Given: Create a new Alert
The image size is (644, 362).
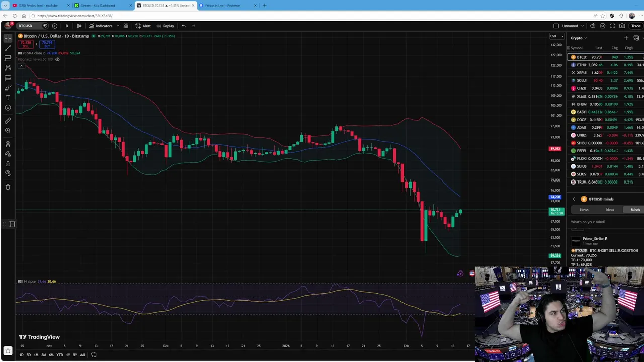Looking at the screenshot, I should tap(143, 26).
